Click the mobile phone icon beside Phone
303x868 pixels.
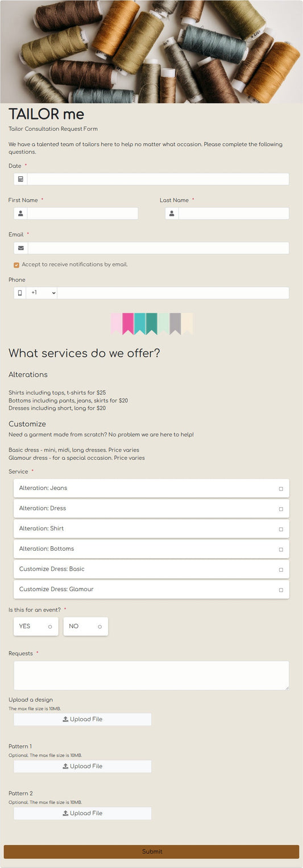pos(20,293)
